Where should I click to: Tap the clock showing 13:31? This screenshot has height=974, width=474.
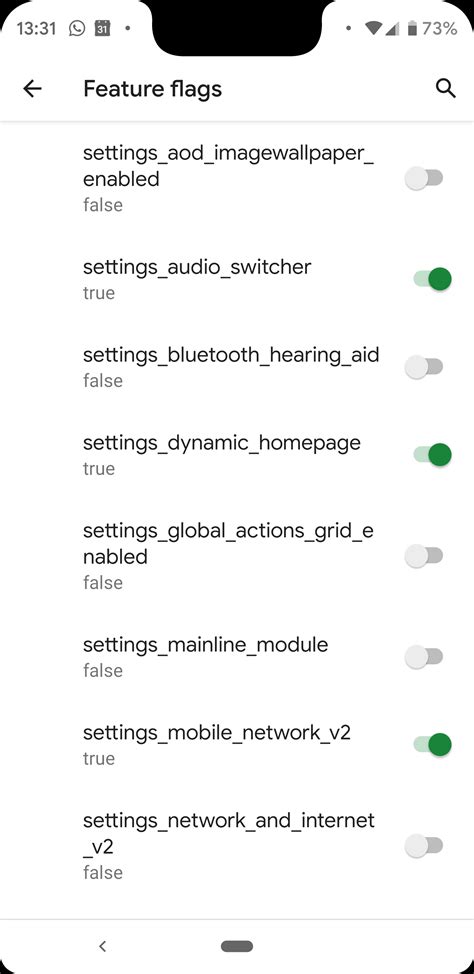37,29
